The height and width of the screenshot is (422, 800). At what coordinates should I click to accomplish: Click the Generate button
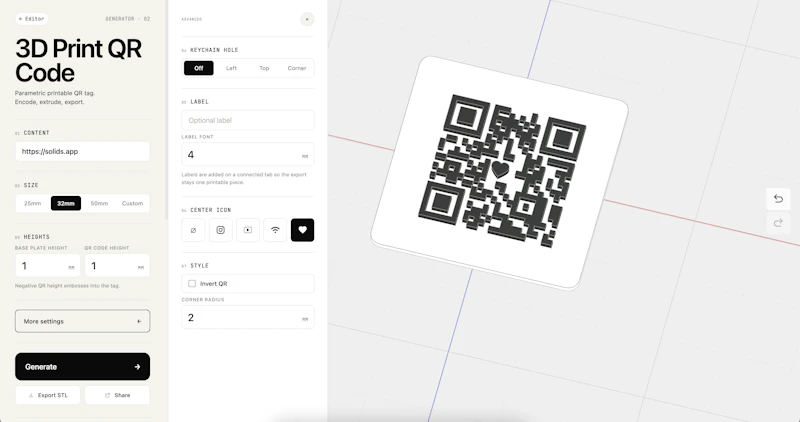(83, 367)
